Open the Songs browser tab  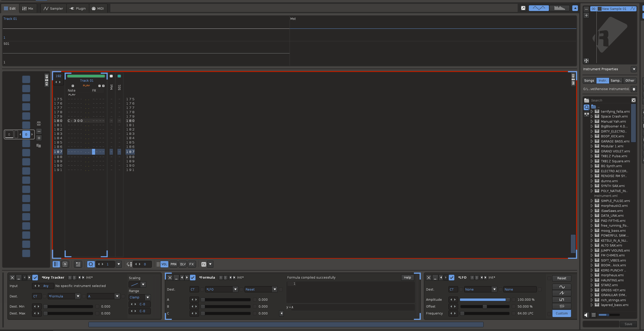[589, 80]
